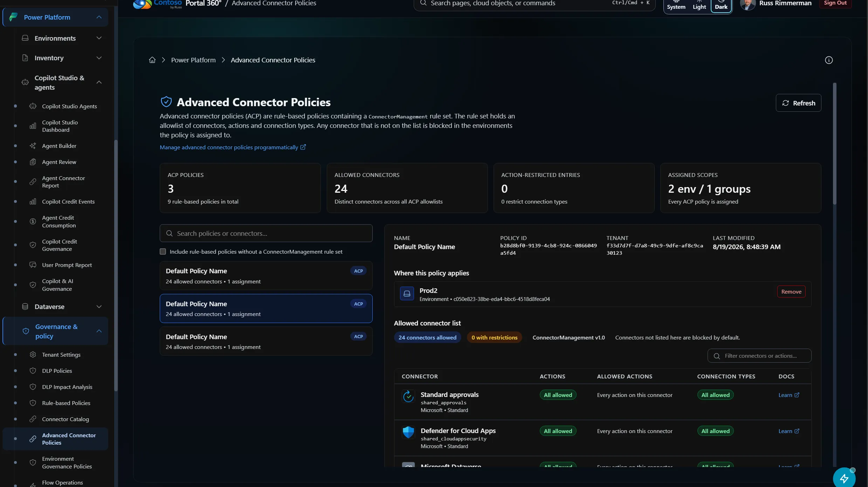The height and width of the screenshot is (487, 868).
Task: Click the Agent Review icon
Action: point(33,162)
